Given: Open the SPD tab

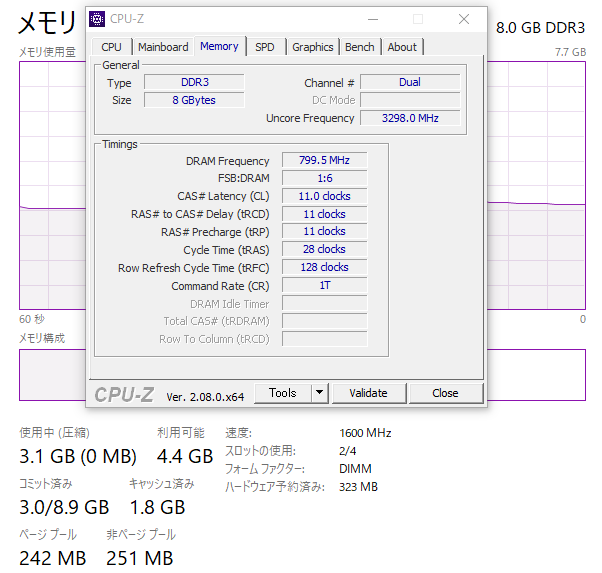Looking at the screenshot, I should coord(265,47).
